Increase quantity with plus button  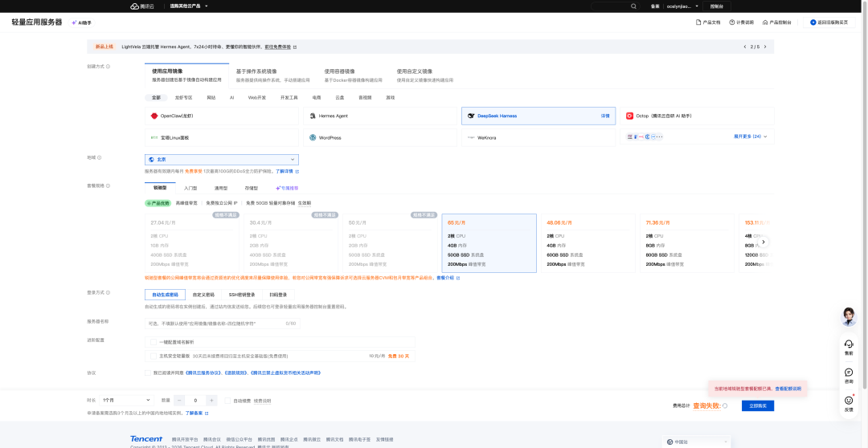(x=211, y=400)
